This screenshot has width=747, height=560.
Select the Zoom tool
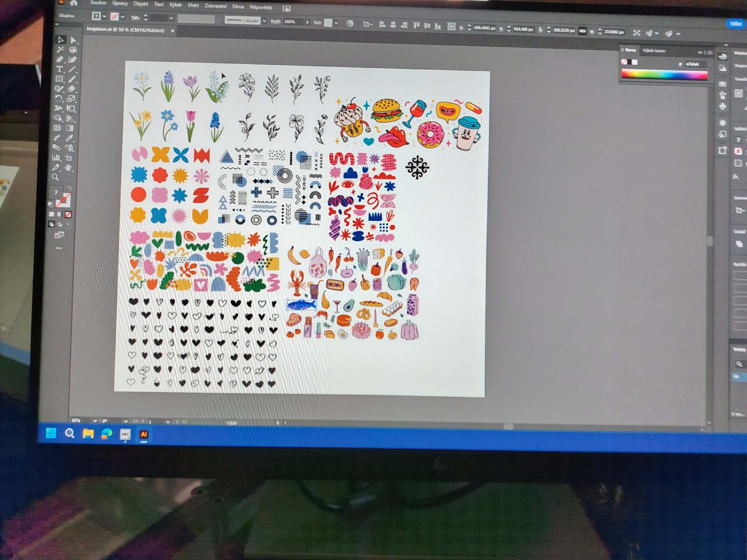tap(56, 177)
